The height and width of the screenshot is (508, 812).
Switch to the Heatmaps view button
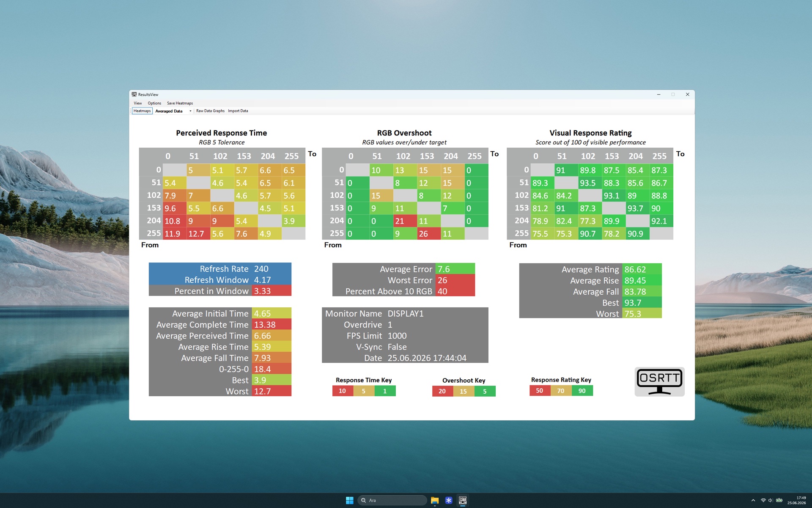click(142, 111)
